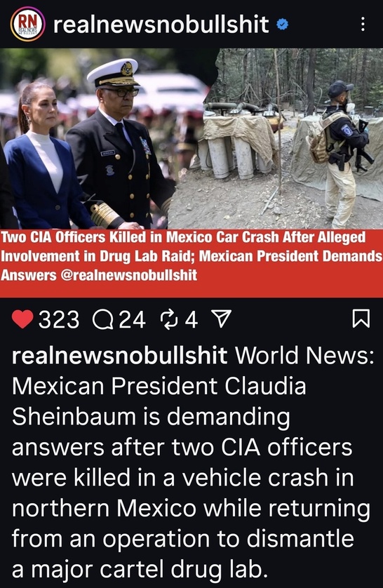The image size is (383, 588).
Task: Open comments with the speech bubble icon
Action: [103, 319]
